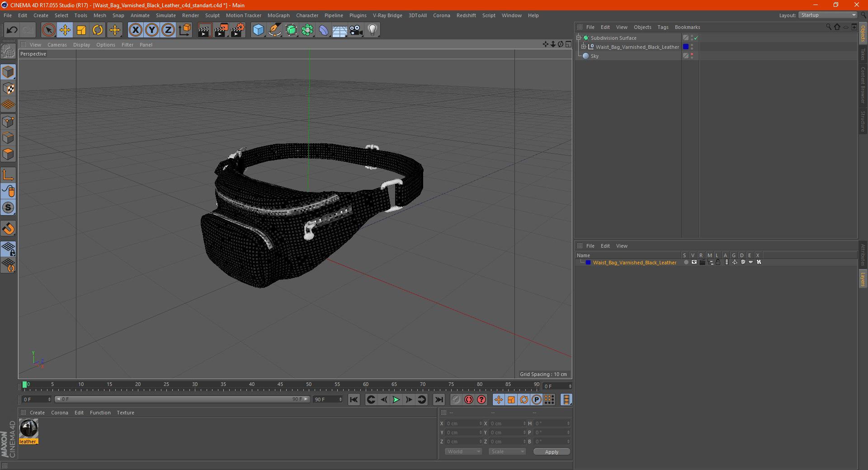Select Edges mode

point(8,138)
